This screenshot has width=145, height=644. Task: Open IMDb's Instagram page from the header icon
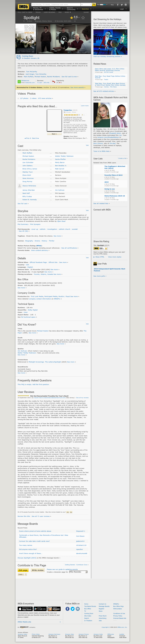126,5
